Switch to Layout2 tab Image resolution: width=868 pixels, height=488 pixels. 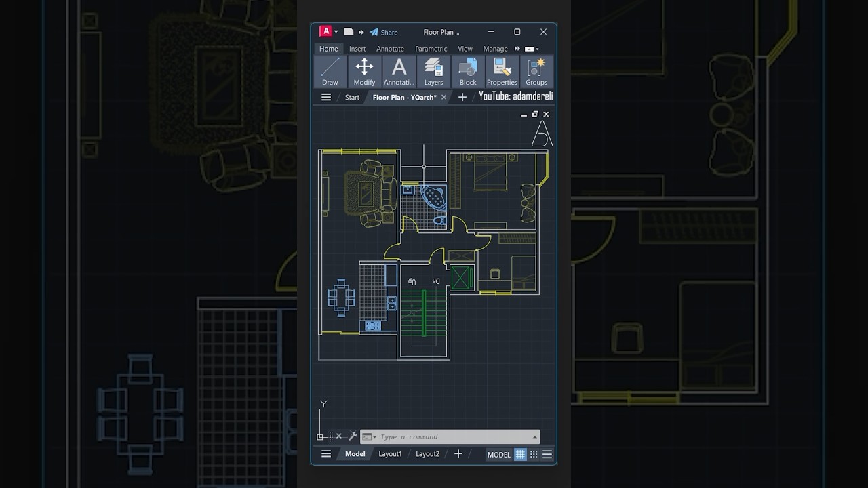427,454
